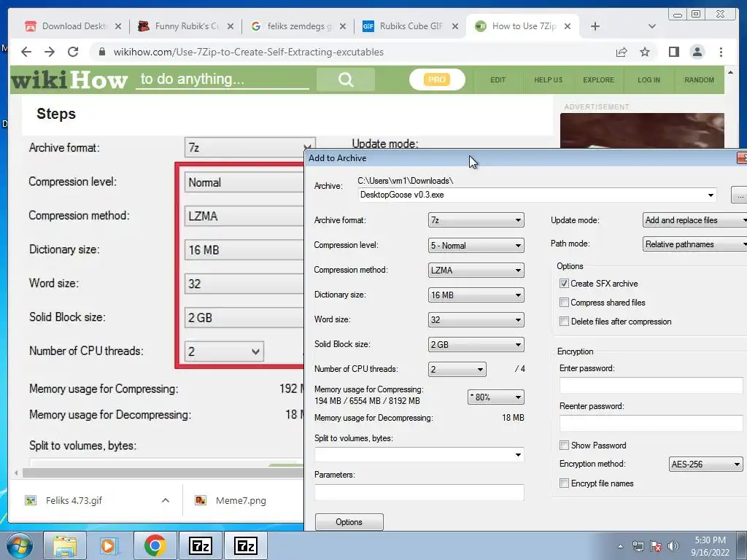Click the network tray icon
The height and width of the screenshot is (560, 747).
tap(638, 547)
